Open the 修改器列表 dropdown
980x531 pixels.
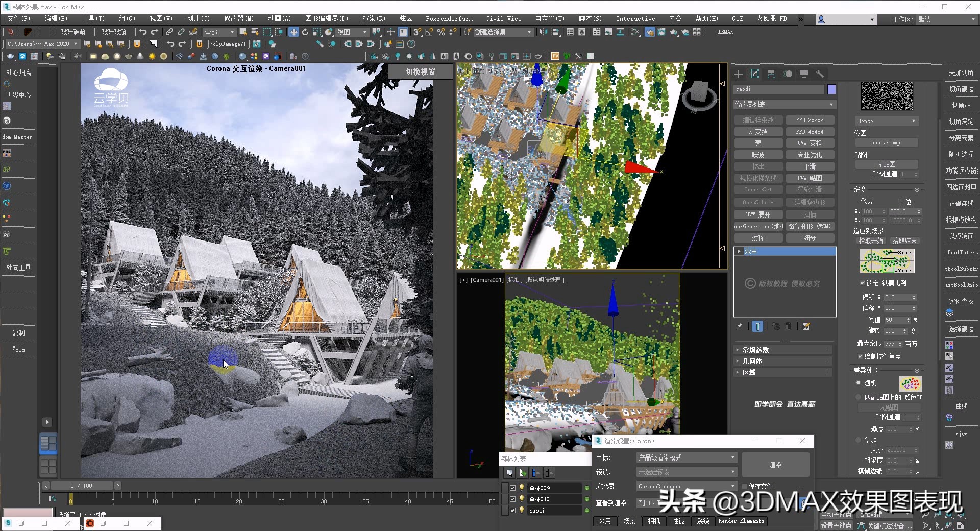(x=785, y=104)
